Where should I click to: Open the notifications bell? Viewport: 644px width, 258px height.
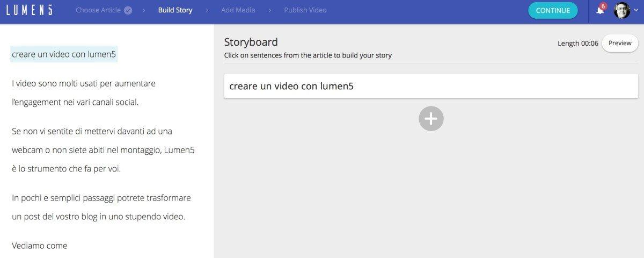pos(601,10)
